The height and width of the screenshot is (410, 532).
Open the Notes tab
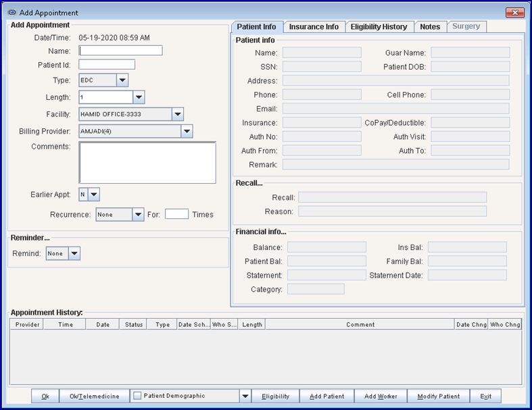pos(430,27)
